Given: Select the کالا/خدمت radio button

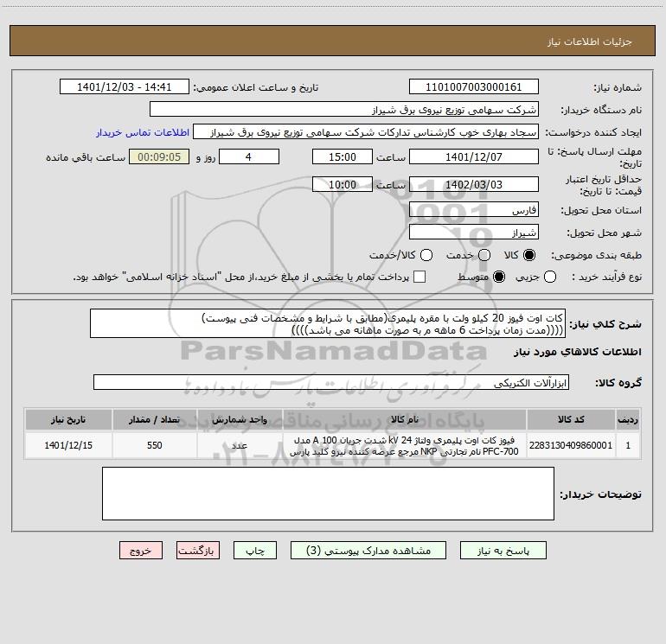Looking at the screenshot, I should pos(426,255).
